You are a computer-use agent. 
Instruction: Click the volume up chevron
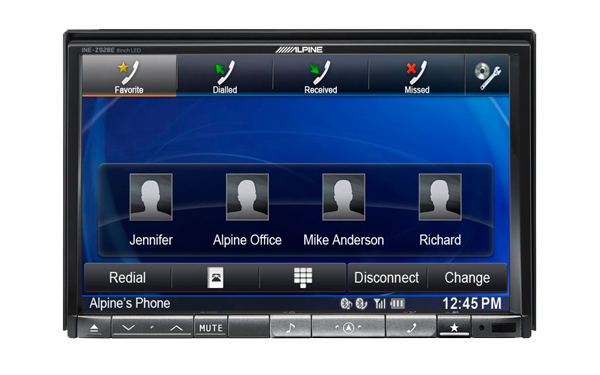176,328
